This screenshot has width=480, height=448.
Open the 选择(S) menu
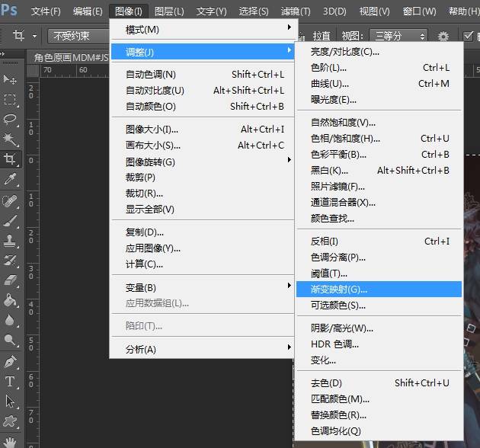(x=254, y=11)
